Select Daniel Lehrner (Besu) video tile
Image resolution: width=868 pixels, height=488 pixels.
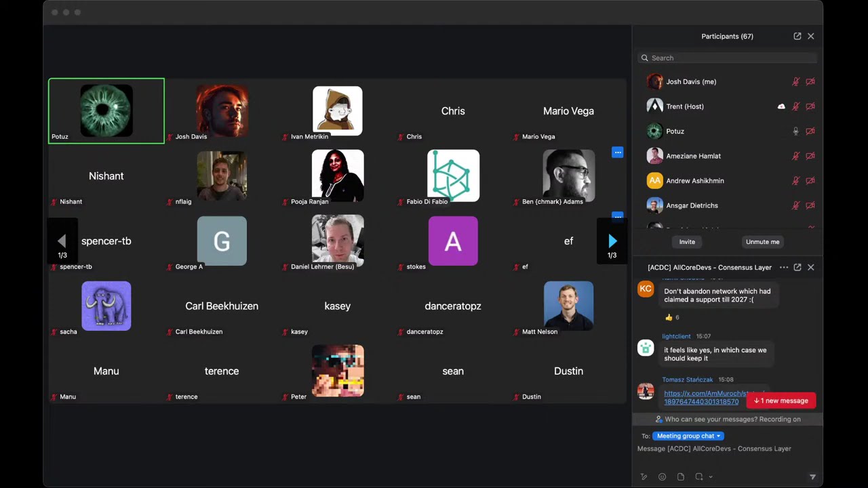point(338,241)
